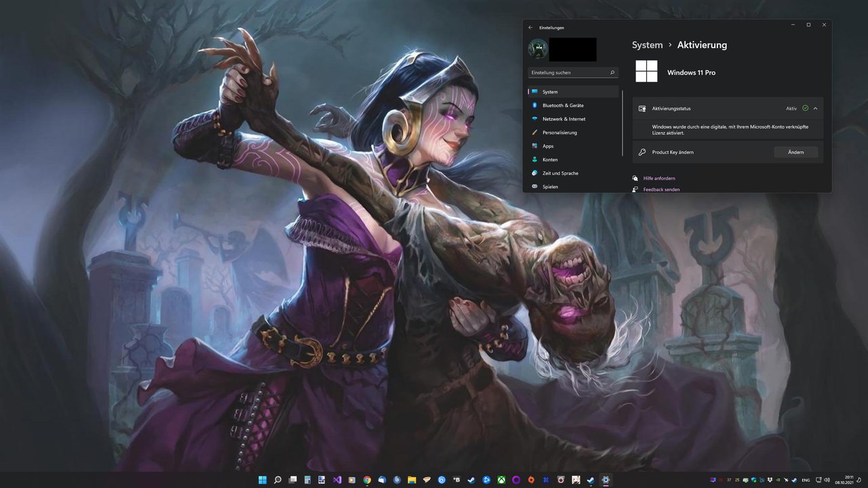
Task: Focus the 'Einstellung suchen' search field
Action: click(573, 73)
